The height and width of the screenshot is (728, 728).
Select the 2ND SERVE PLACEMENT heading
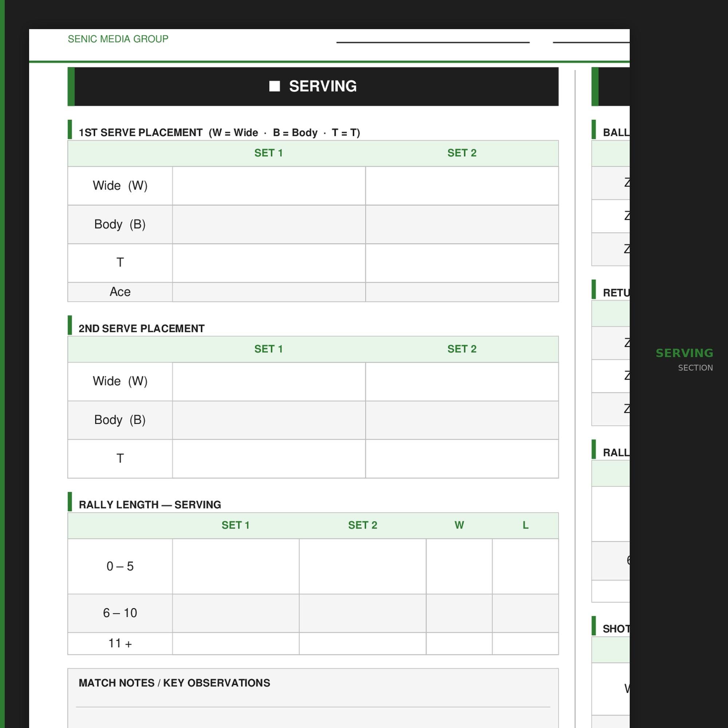click(x=141, y=329)
